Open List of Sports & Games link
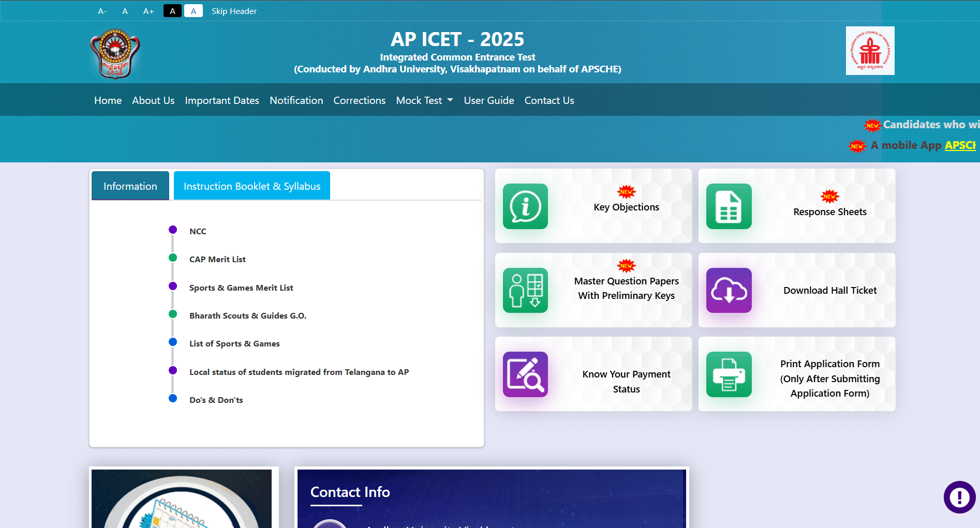The image size is (980, 528). tap(234, 343)
